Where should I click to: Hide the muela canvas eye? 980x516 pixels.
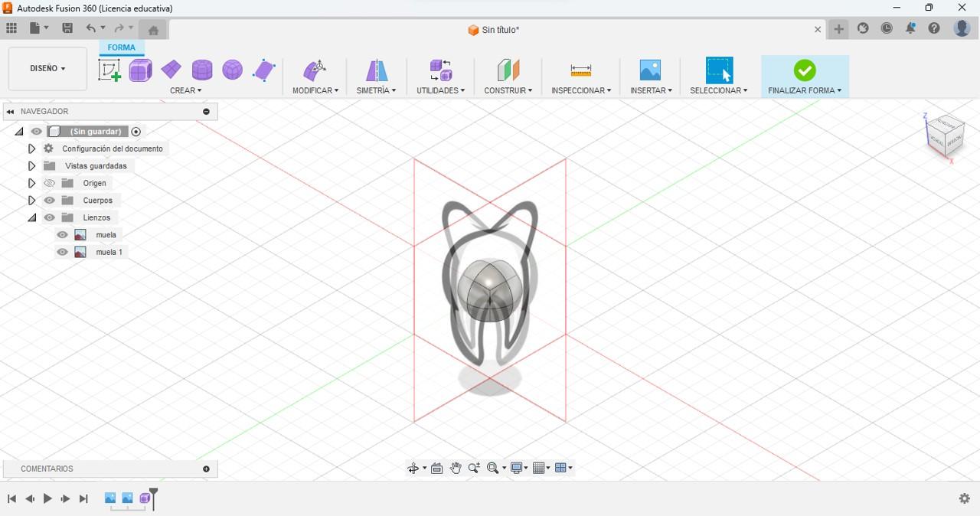[63, 235]
